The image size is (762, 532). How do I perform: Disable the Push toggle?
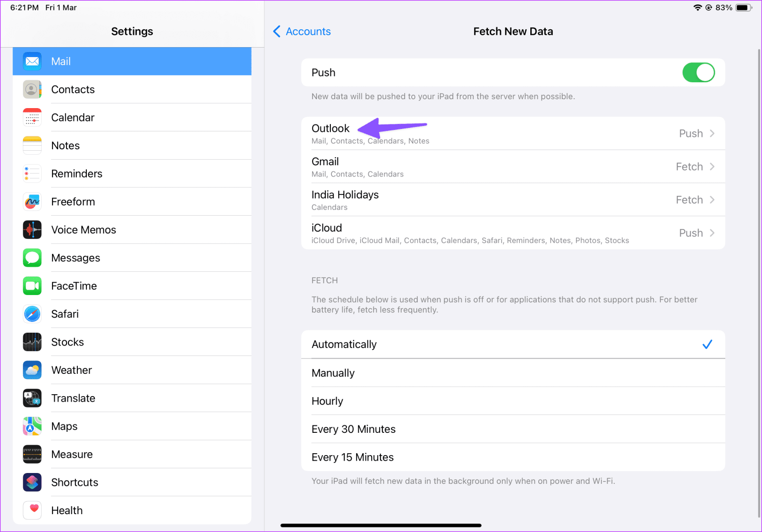point(698,72)
